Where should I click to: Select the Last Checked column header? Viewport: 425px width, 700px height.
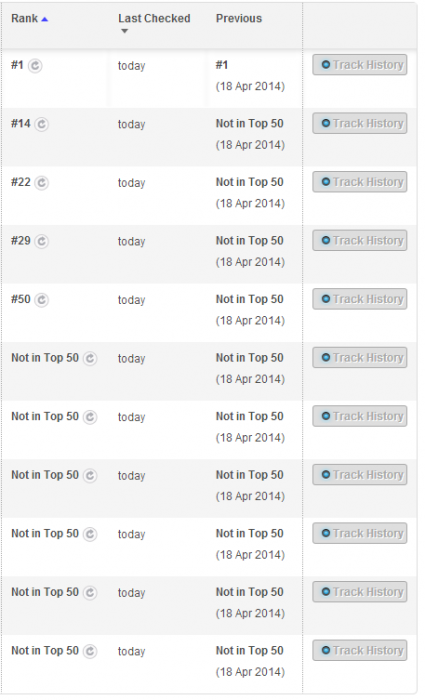154,18
